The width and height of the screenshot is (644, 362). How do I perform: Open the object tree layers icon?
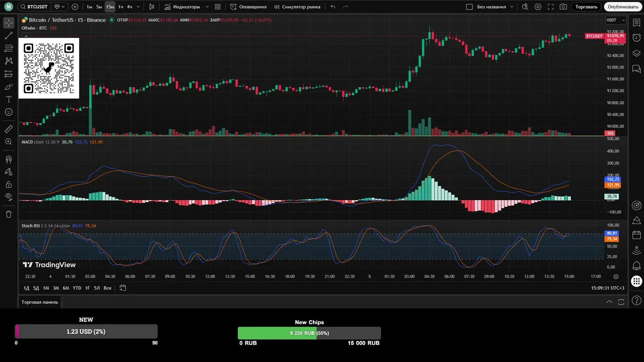pyautogui.click(x=636, y=53)
